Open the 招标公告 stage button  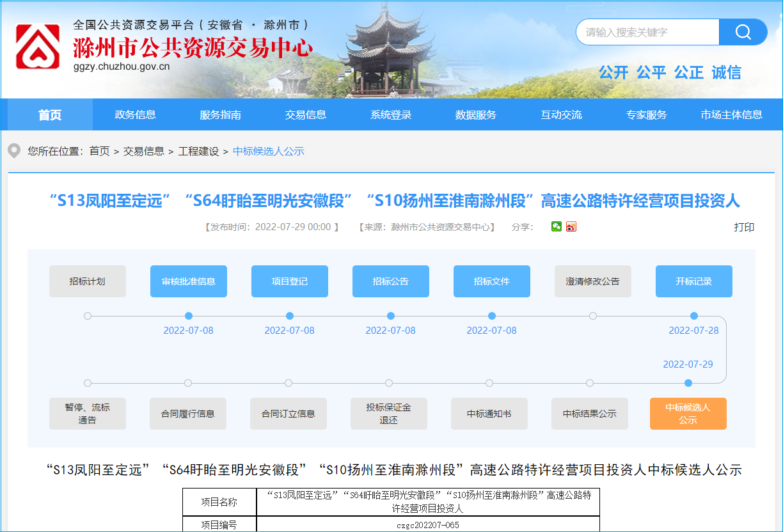(391, 281)
